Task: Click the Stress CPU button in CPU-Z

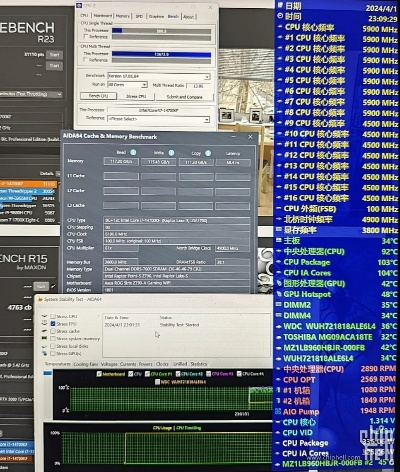Action: [x=136, y=96]
